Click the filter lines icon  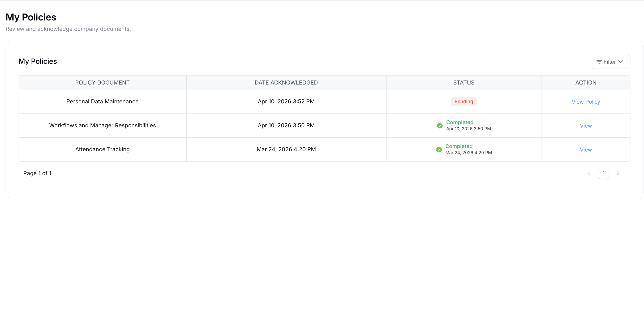pyautogui.click(x=599, y=62)
